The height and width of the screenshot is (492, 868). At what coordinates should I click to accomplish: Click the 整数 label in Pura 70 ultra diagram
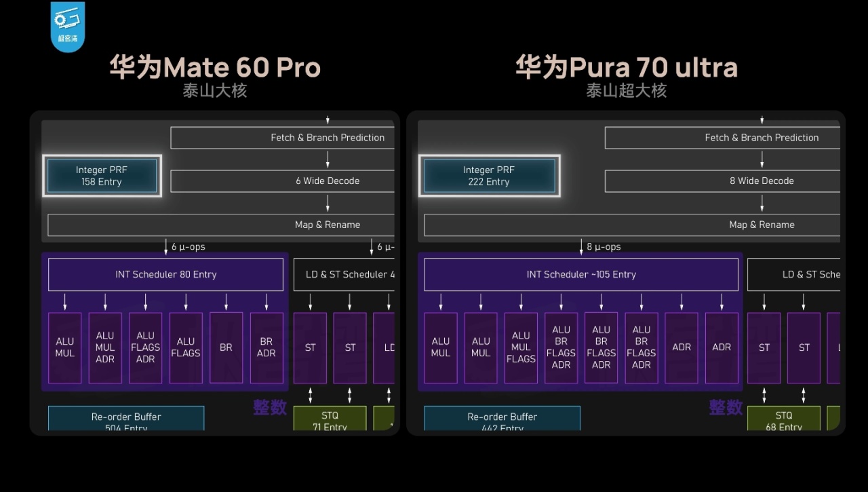(726, 407)
